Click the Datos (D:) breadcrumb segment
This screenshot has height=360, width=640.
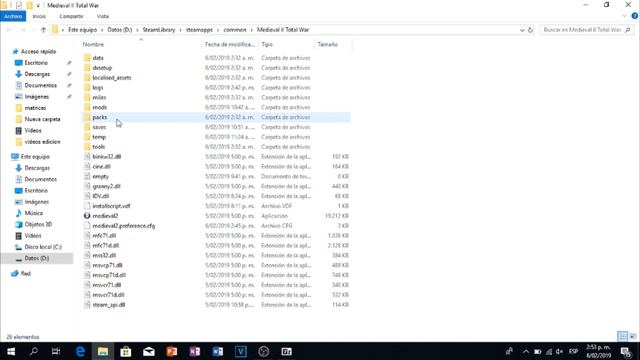coord(120,30)
